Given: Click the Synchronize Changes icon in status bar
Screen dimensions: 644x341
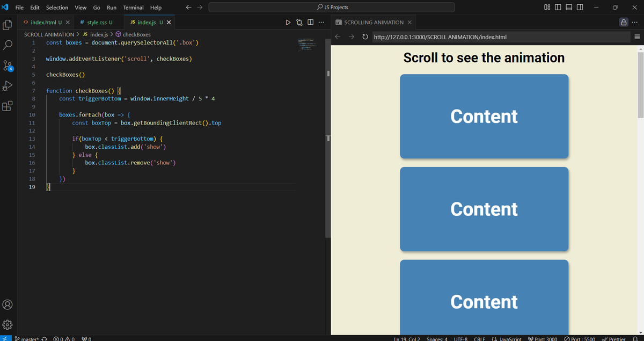Looking at the screenshot, I should 45,339.
